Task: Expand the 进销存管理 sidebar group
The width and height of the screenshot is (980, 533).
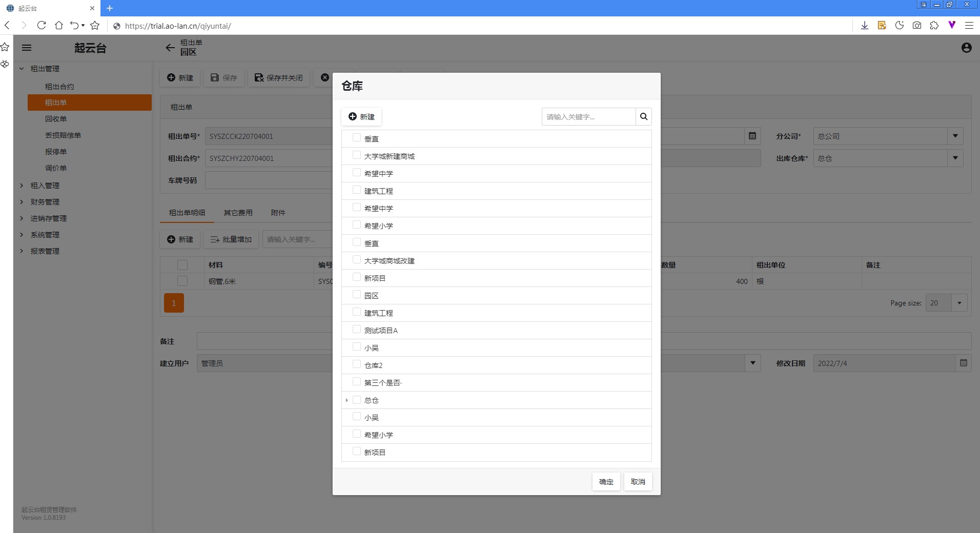Action: coord(22,218)
